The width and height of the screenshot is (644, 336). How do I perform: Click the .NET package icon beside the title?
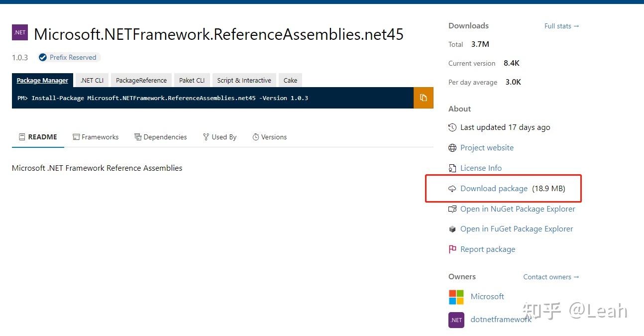point(19,32)
